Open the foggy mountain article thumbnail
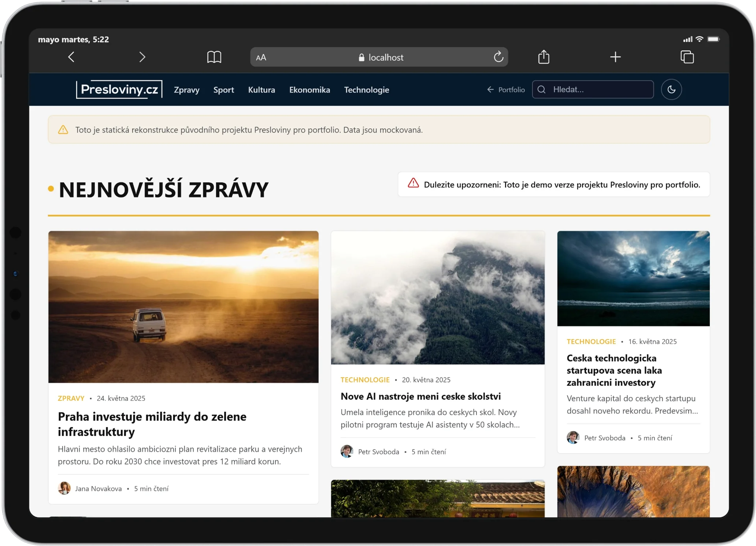This screenshot has width=756, height=546. pos(438,298)
